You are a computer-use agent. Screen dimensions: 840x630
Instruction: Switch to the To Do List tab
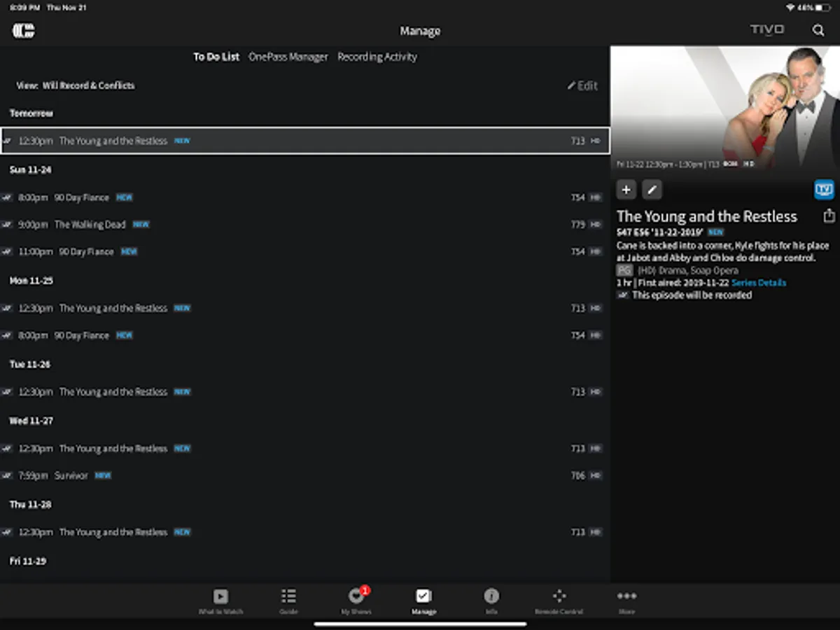coord(216,57)
